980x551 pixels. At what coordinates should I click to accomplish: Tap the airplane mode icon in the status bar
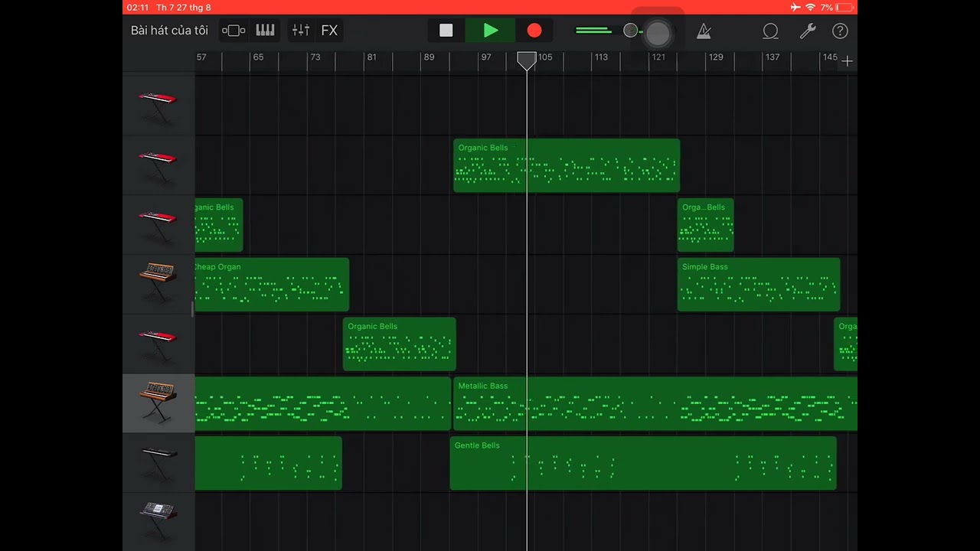point(795,7)
